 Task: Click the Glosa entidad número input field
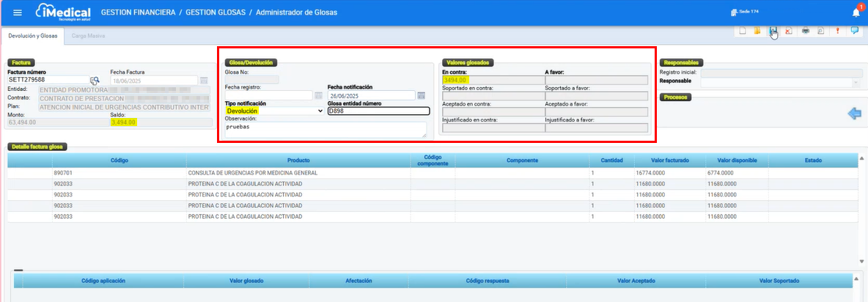coord(378,111)
